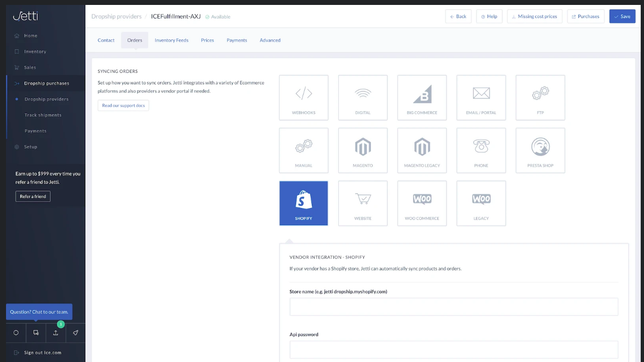Focus the Store name input field
644x362 pixels.
pyautogui.click(x=454, y=307)
